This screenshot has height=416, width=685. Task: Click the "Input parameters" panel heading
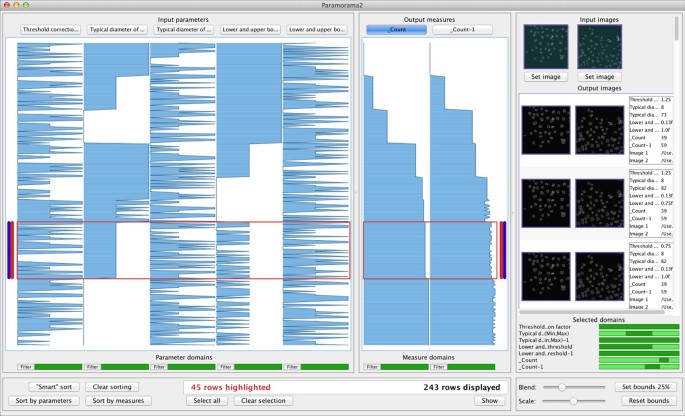(183, 20)
